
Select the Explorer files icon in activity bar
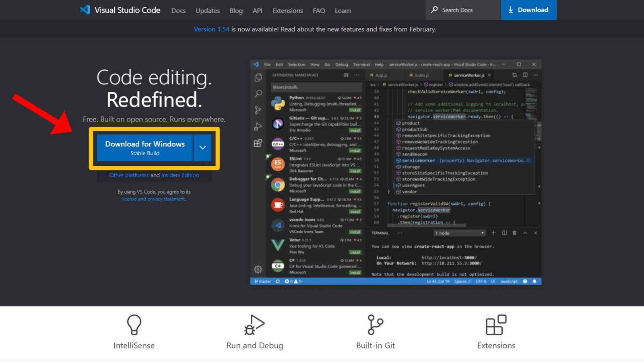coord(258,78)
